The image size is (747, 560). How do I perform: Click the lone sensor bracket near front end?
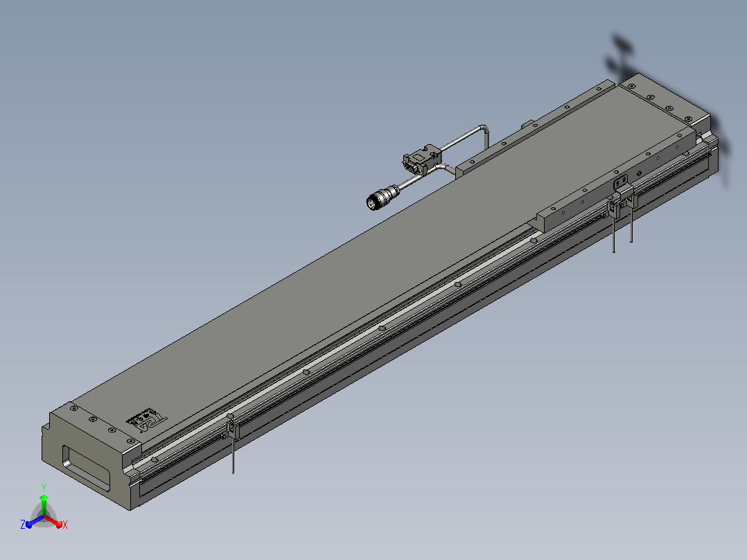pyautogui.click(x=232, y=430)
